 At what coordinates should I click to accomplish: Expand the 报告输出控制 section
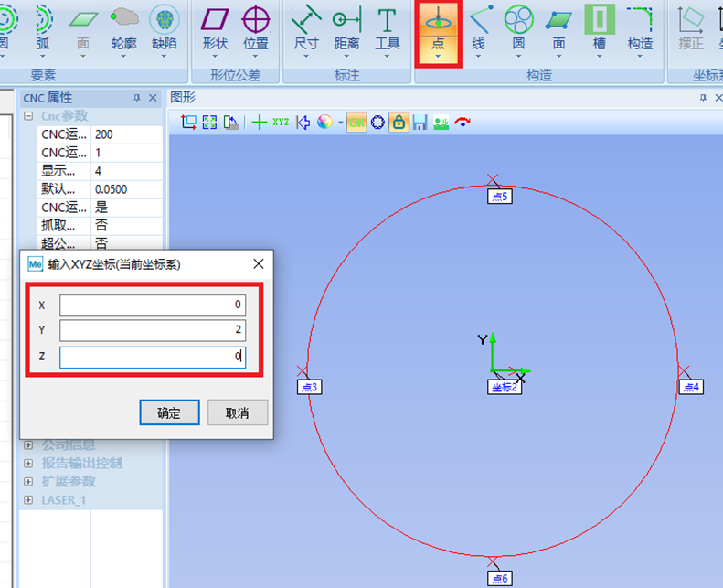click(x=28, y=463)
